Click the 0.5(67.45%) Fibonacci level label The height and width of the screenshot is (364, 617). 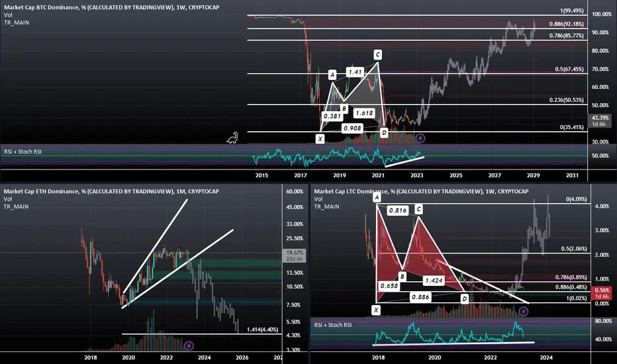coord(569,69)
